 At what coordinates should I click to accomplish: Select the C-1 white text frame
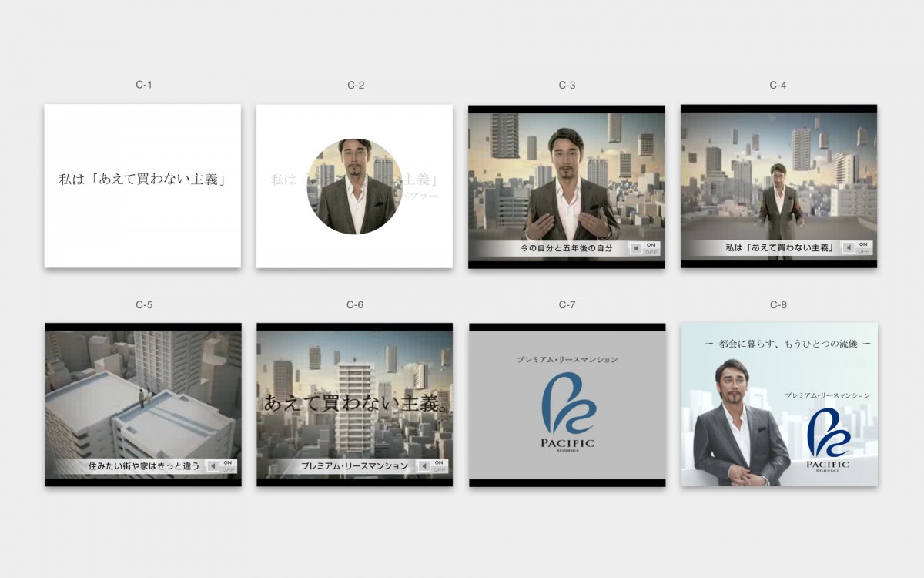pyautogui.click(x=142, y=187)
